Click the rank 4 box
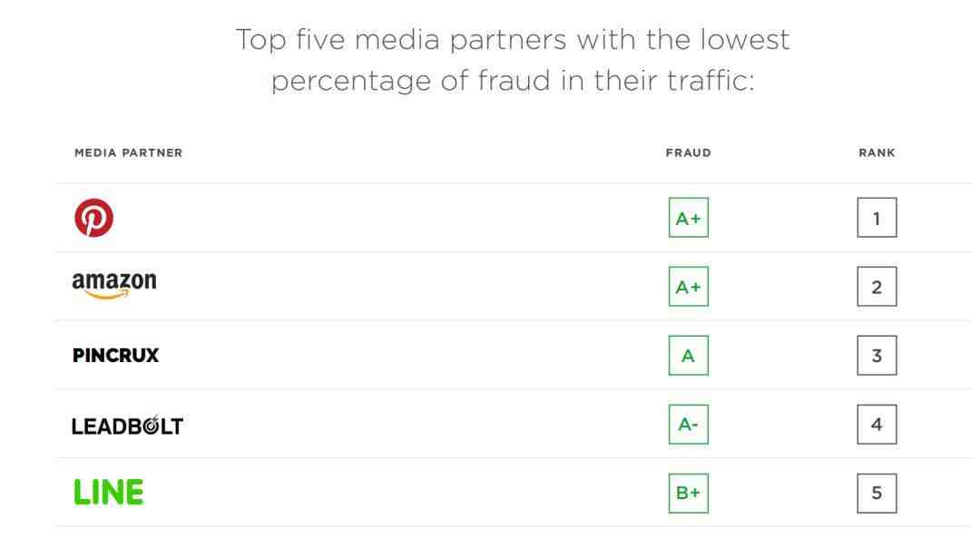Viewport: 980px width, 548px height. pyautogui.click(x=877, y=425)
